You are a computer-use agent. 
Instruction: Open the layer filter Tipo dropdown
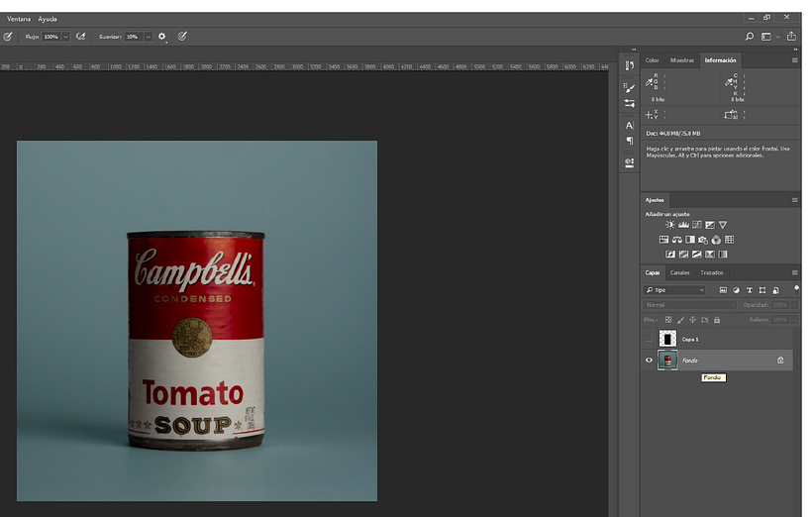(674, 290)
